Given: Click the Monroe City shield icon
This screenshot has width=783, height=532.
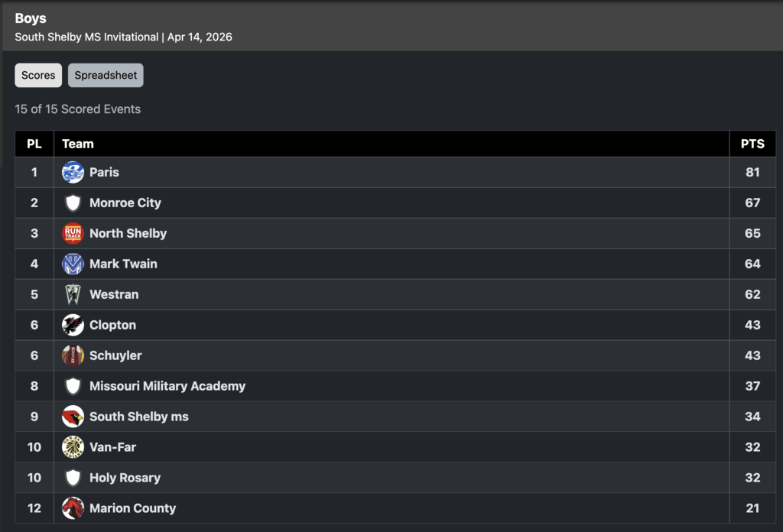Looking at the screenshot, I should click(x=73, y=203).
